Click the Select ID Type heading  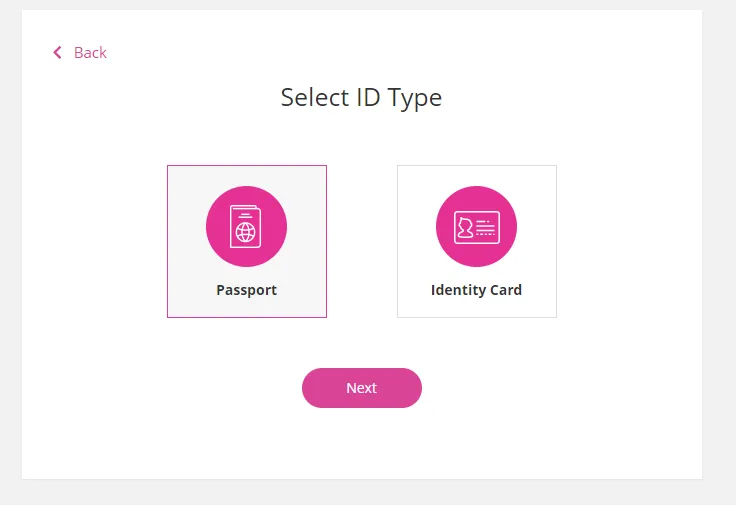361,98
